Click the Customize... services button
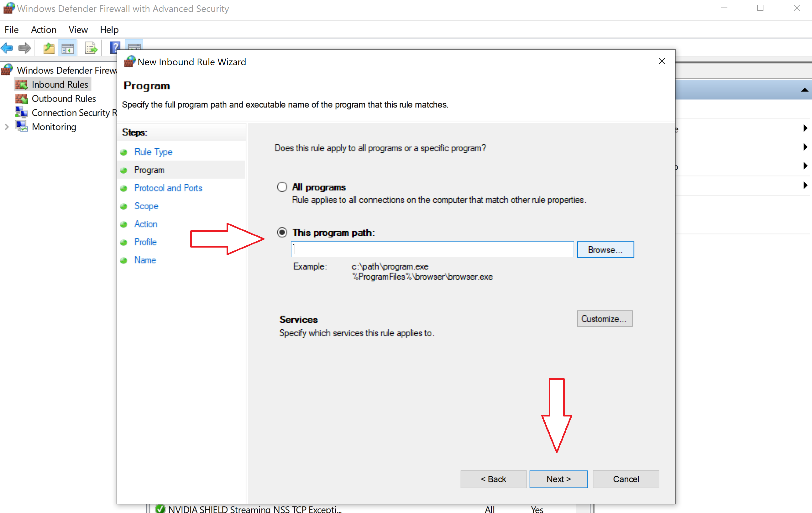The image size is (812, 513). [604, 318]
